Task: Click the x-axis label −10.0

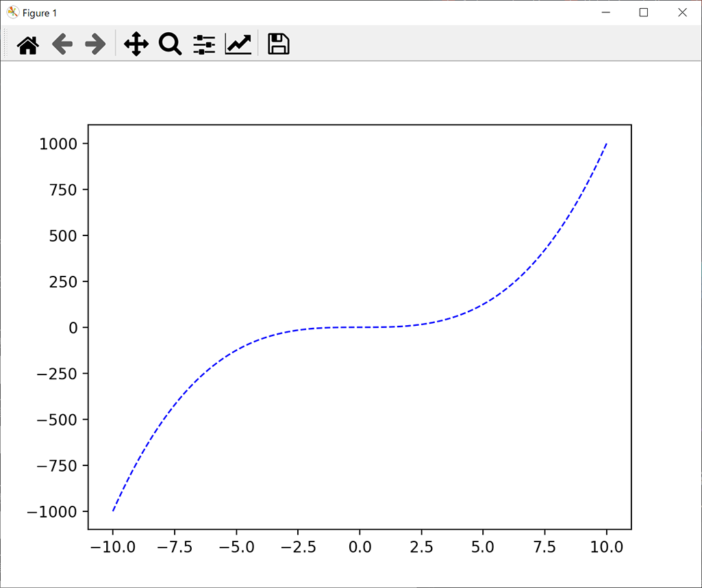Action: 113,547
